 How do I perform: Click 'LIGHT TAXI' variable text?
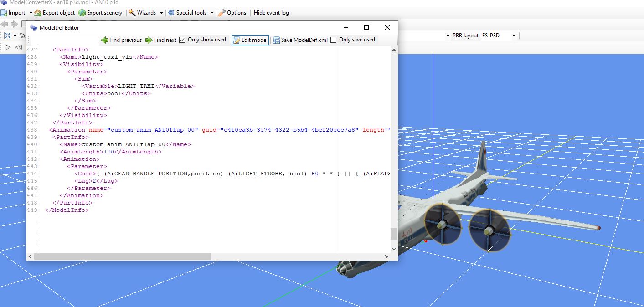pos(136,86)
